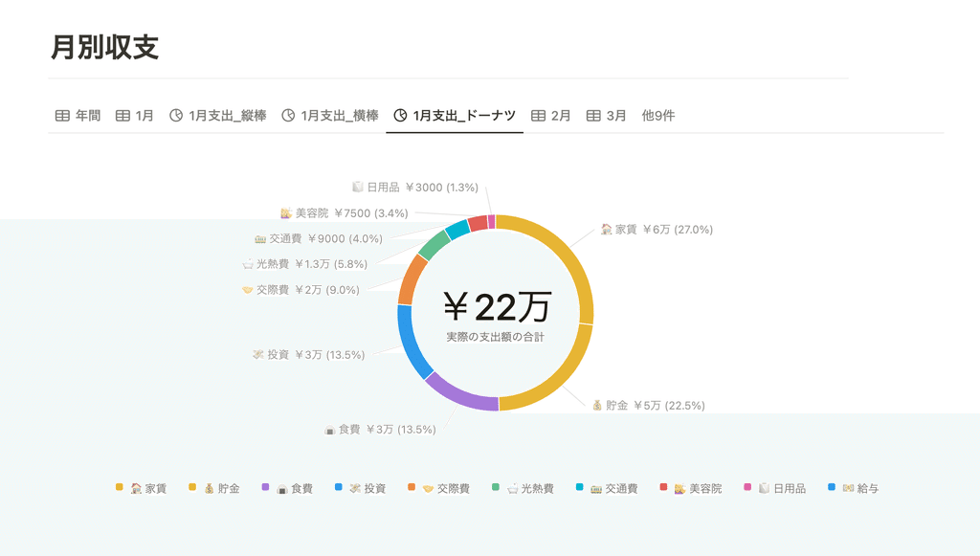Expand the 他9件 hidden views list
This screenshot has height=556, width=980.
click(658, 116)
